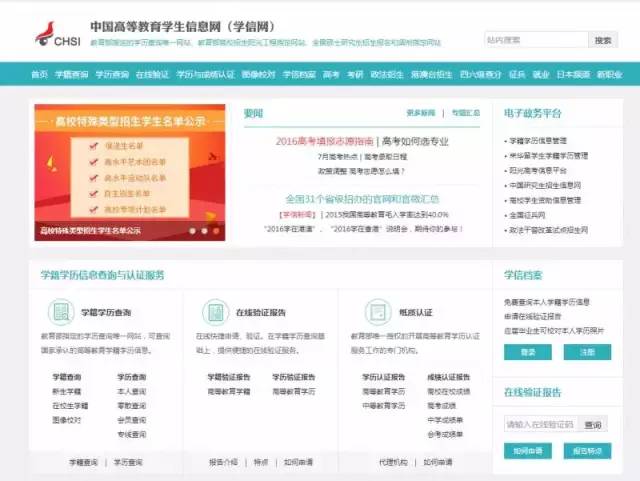Open 专线查询 link
This screenshot has width=640, height=481.
point(131,434)
